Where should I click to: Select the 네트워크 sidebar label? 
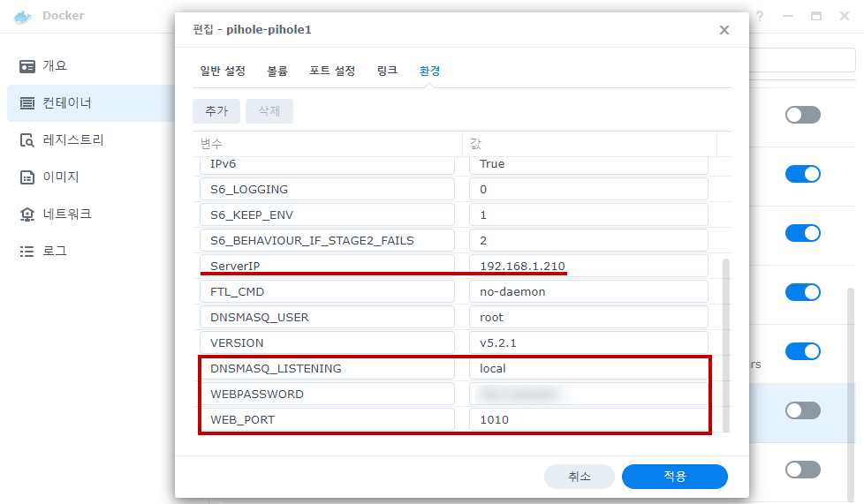pyautogui.click(x=67, y=214)
